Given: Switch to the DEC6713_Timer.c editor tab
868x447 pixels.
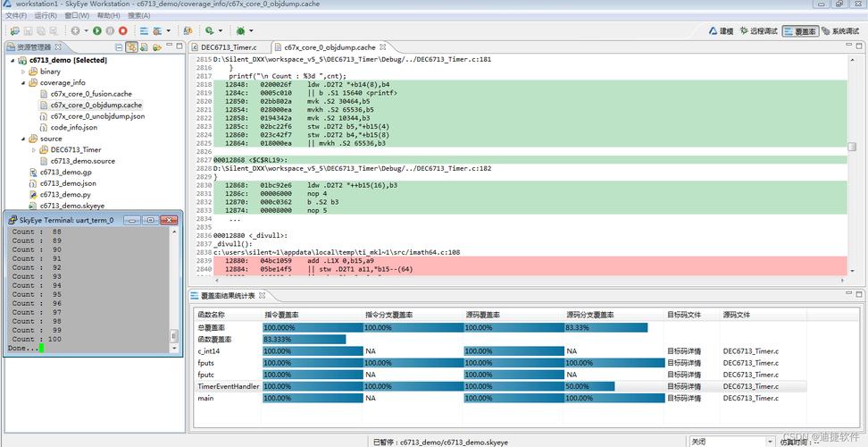Looking at the screenshot, I should [228, 46].
